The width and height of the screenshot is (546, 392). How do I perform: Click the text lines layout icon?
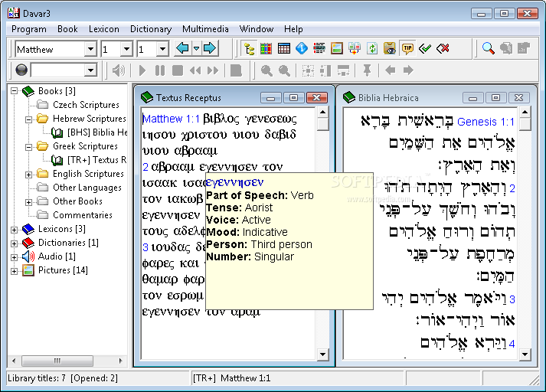pyautogui.click(x=319, y=49)
